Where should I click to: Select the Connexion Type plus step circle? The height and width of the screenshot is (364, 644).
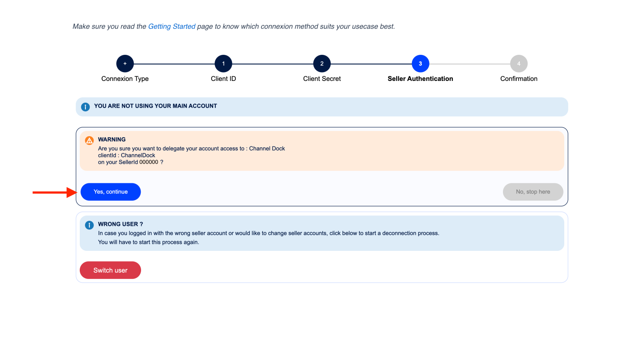point(125,64)
